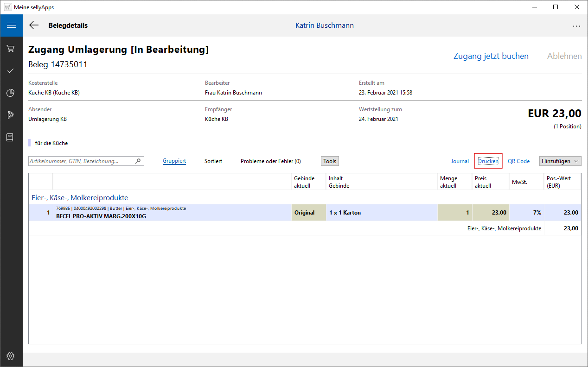The width and height of the screenshot is (588, 367).
Task: Click the magnifier search icon
Action: [x=138, y=161]
